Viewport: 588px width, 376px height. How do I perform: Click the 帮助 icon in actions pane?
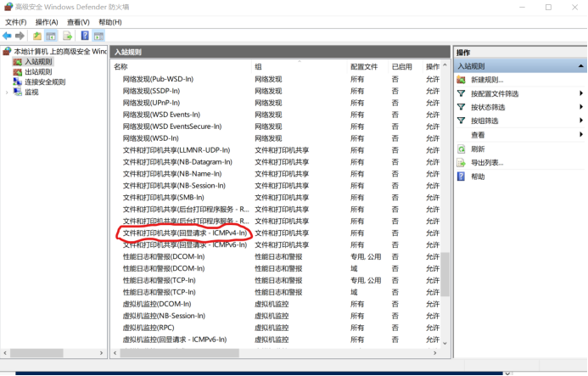462,177
